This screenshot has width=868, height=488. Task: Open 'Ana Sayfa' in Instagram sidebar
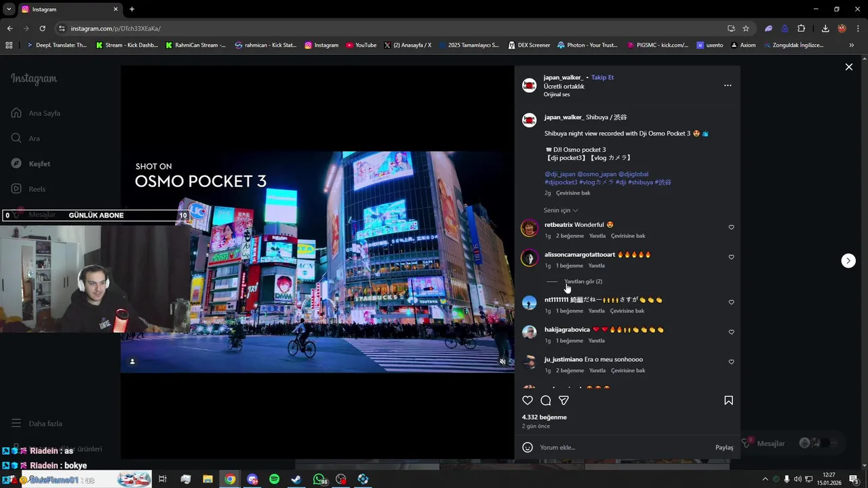(x=37, y=113)
